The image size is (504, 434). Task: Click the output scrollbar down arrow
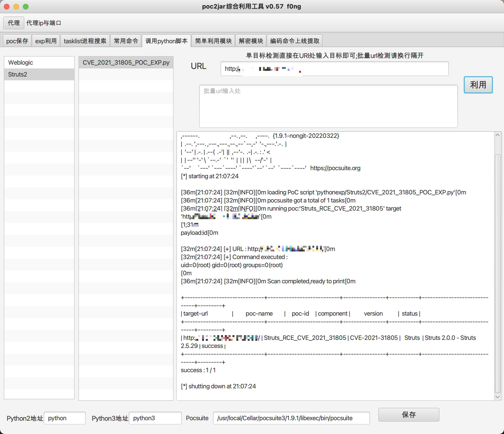click(497, 397)
